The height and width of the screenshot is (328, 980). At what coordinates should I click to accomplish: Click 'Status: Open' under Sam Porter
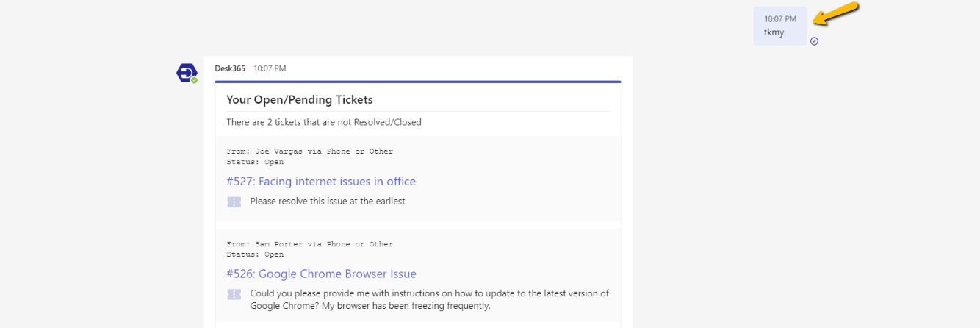point(255,254)
